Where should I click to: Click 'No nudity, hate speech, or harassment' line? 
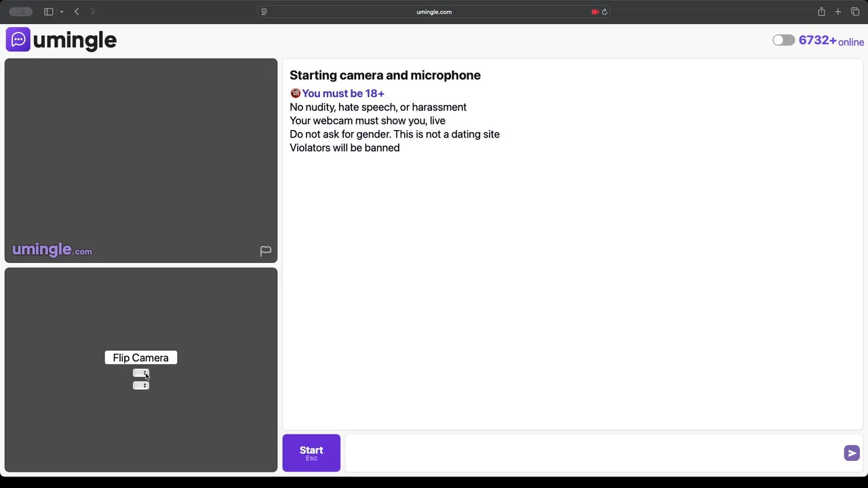point(378,107)
